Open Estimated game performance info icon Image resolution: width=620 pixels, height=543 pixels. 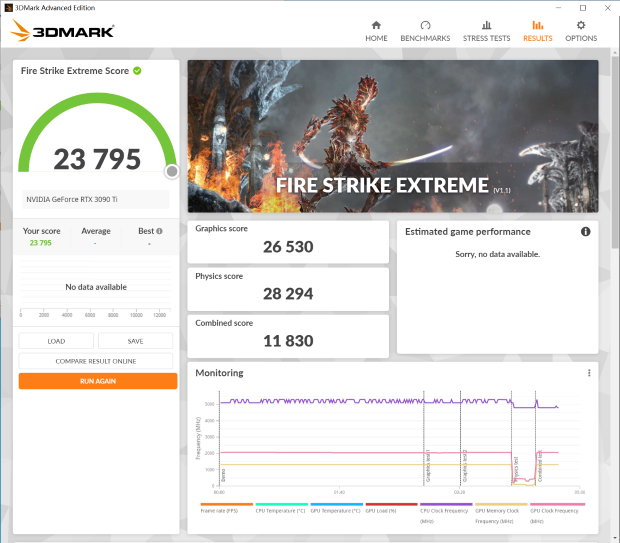coord(586,232)
